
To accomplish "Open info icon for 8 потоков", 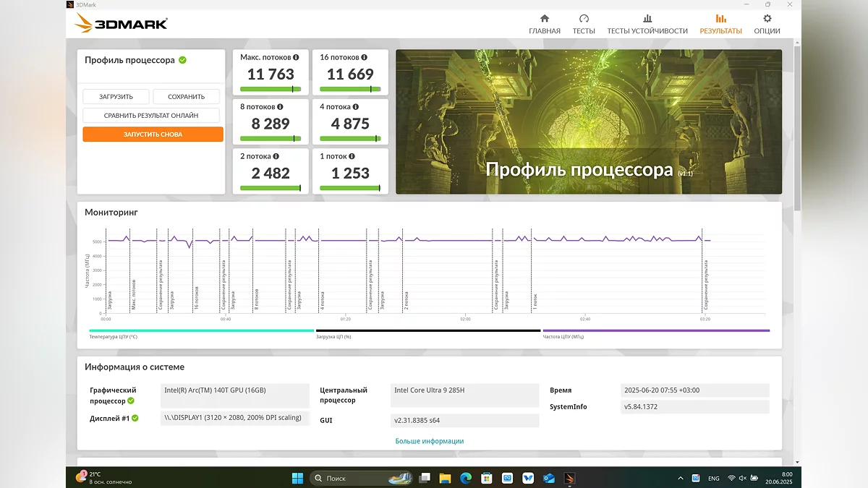I will tap(280, 107).
